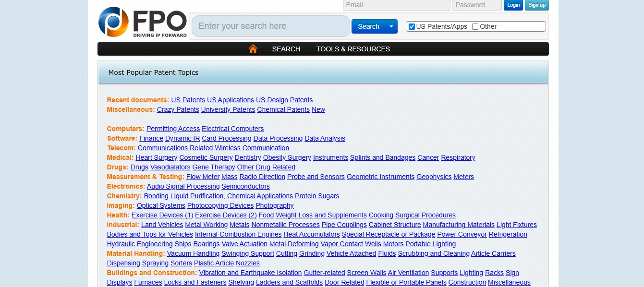Open the Scrubbing and Cleaning link
Viewport: 644px width, 287px height.
(434, 253)
